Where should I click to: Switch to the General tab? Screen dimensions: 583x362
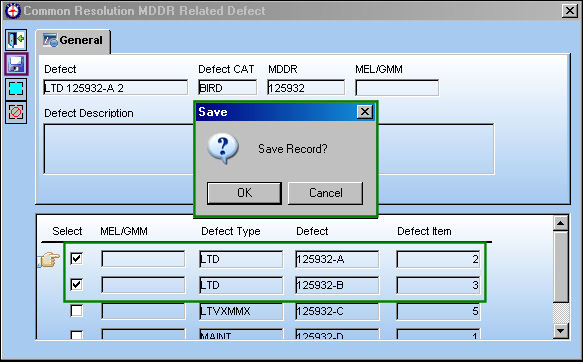pos(73,41)
